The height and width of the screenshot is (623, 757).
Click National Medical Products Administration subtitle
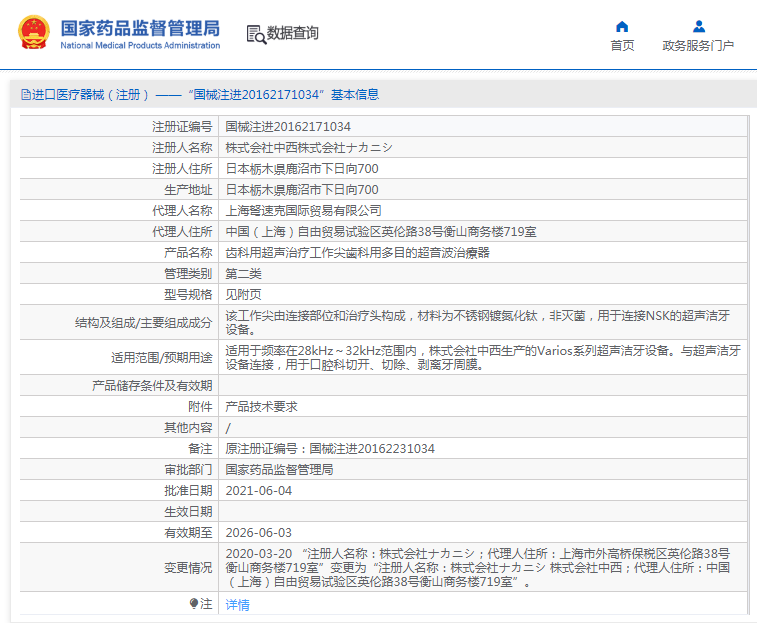pyautogui.click(x=140, y=45)
